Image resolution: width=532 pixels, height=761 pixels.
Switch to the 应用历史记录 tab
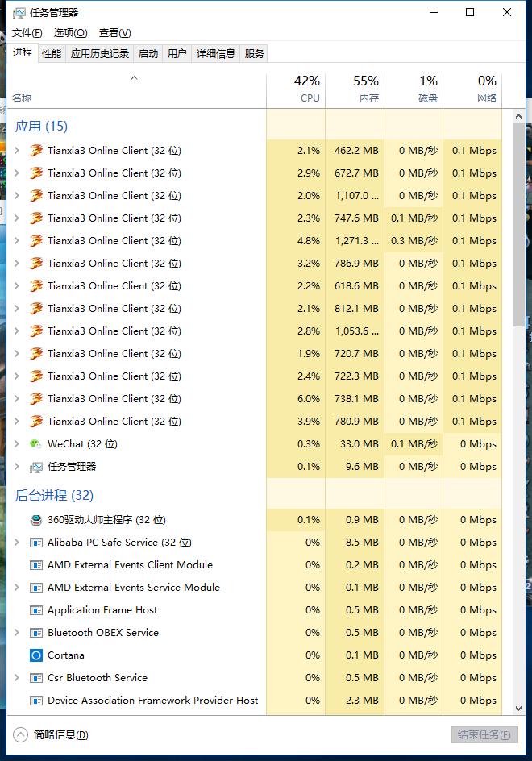[x=100, y=53]
